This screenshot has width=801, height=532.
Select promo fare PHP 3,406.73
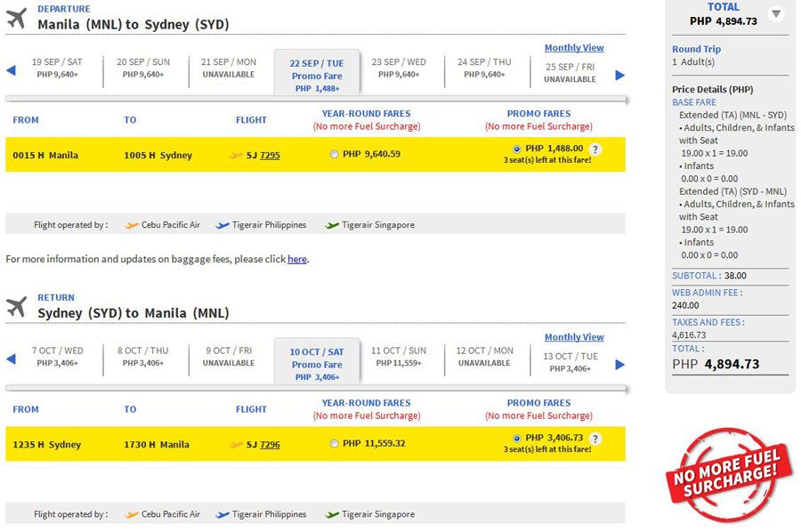pos(517,439)
